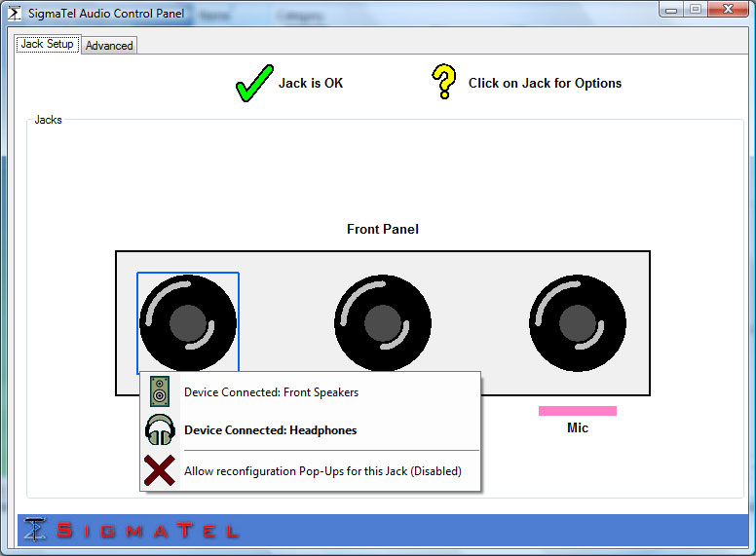
Task: Click the Mic jack on the right
Action: (577, 322)
